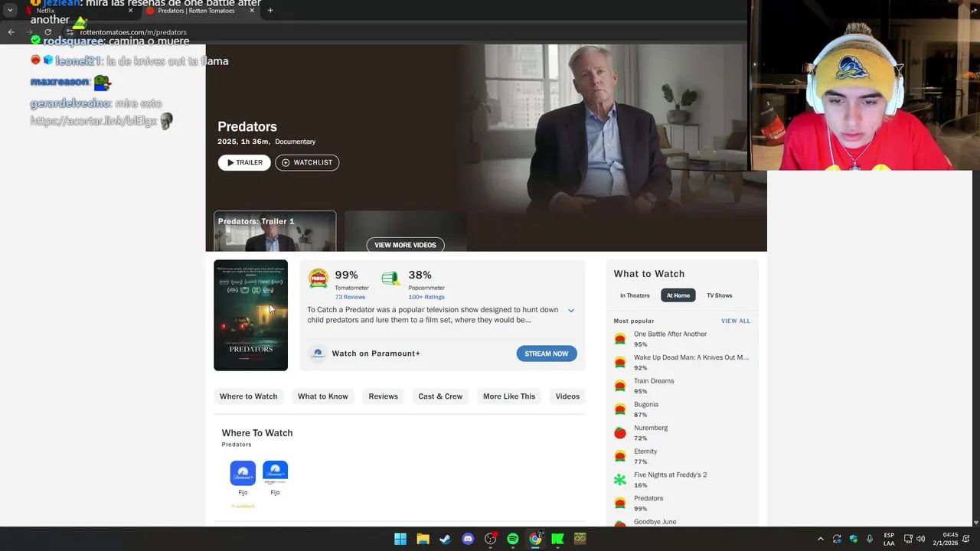Click the acortar.link URL in chat overlay
Image resolution: width=980 pixels, height=551 pixels.
point(93,121)
